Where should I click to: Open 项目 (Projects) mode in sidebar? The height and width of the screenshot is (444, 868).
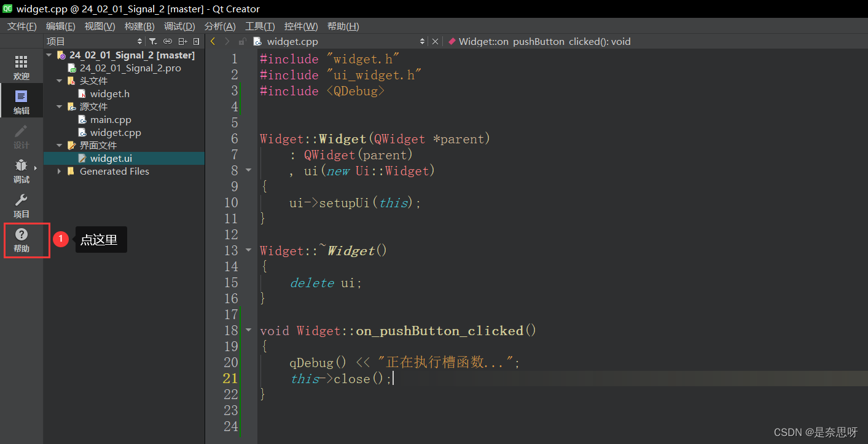[x=22, y=205]
